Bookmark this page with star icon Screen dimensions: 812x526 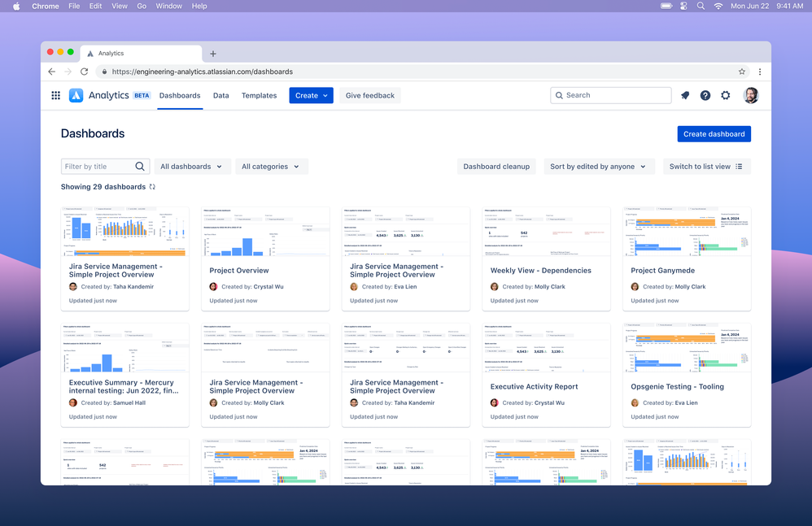click(741, 72)
